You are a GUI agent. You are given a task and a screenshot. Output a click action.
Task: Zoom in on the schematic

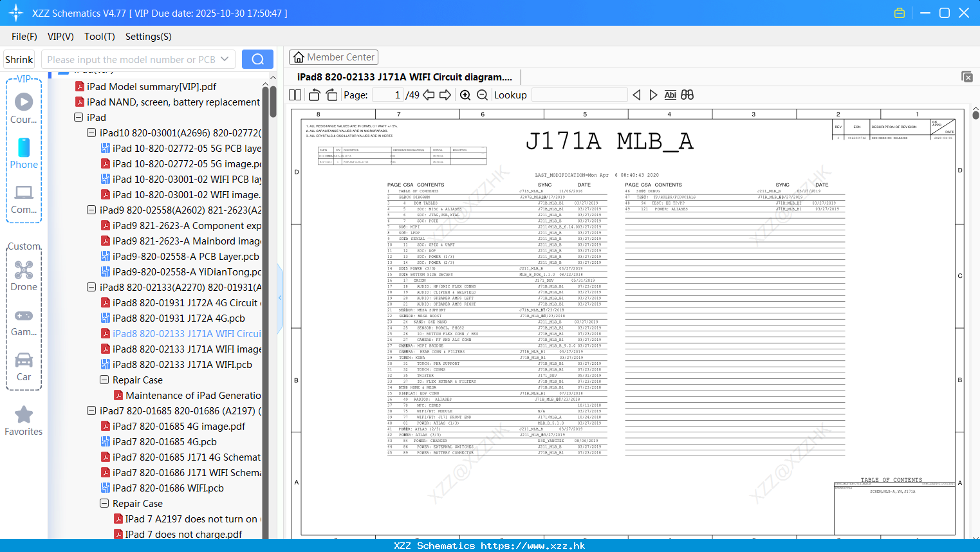click(x=465, y=95)
